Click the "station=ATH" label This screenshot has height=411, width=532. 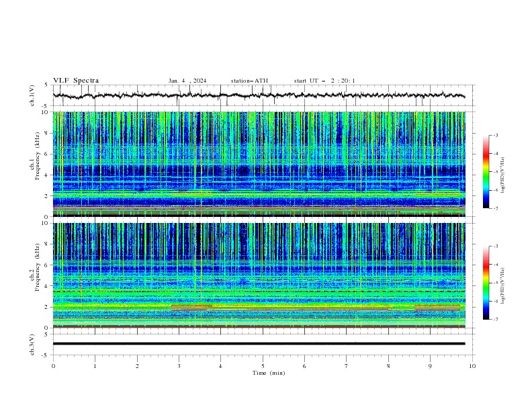point(249,81)
